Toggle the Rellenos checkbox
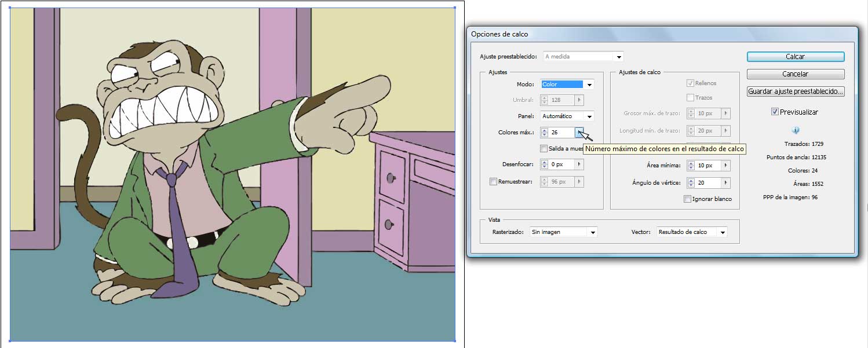This screenshot has height=348, width=868. (x=690, y=83)
